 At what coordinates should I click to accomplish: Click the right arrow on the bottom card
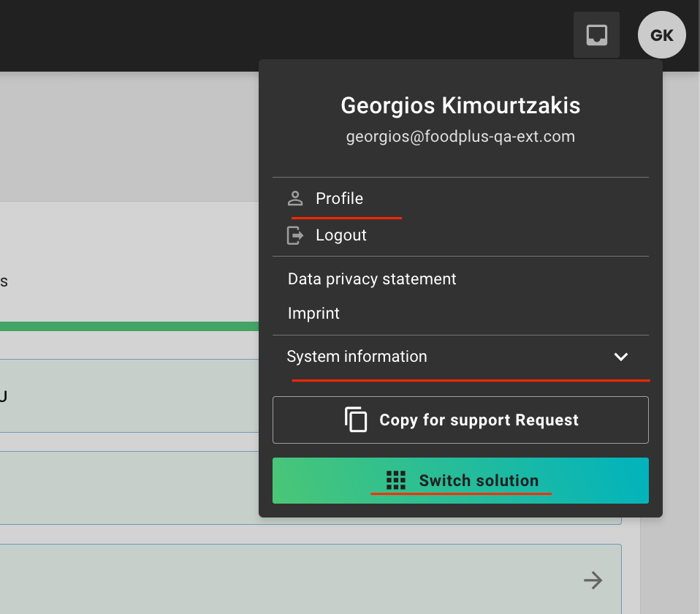click(593, 580)
